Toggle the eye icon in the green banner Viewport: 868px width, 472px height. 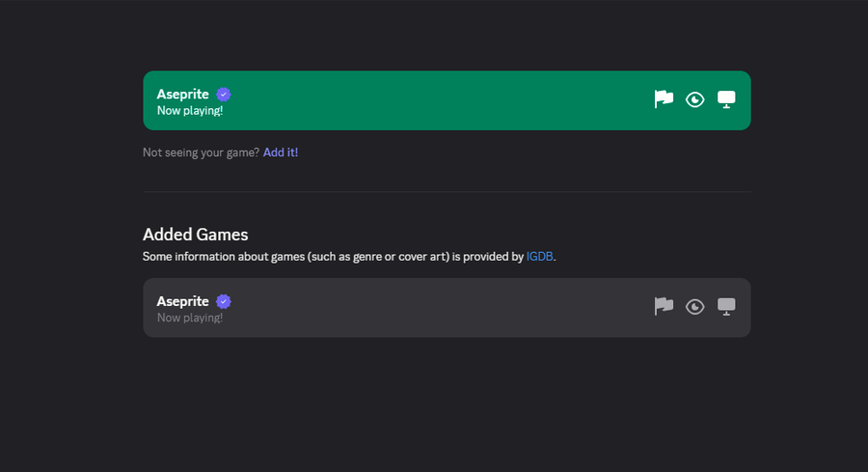point(694,99)
